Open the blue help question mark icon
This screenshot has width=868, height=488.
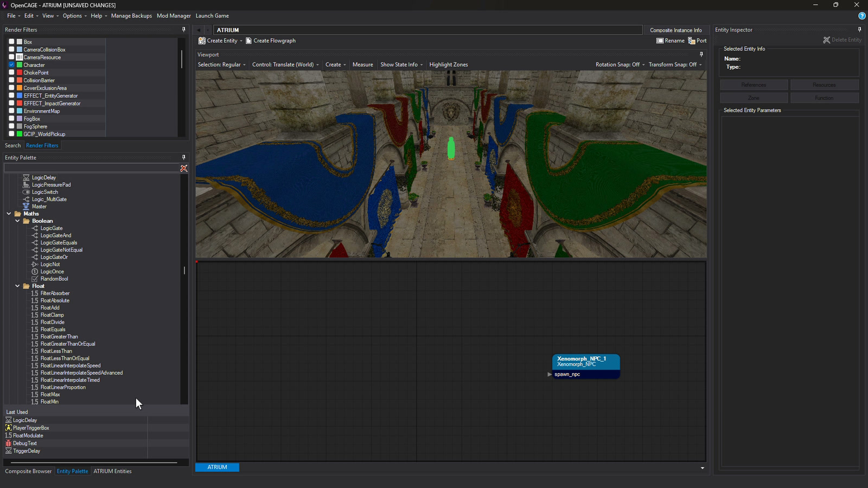[x=861, y=16]
